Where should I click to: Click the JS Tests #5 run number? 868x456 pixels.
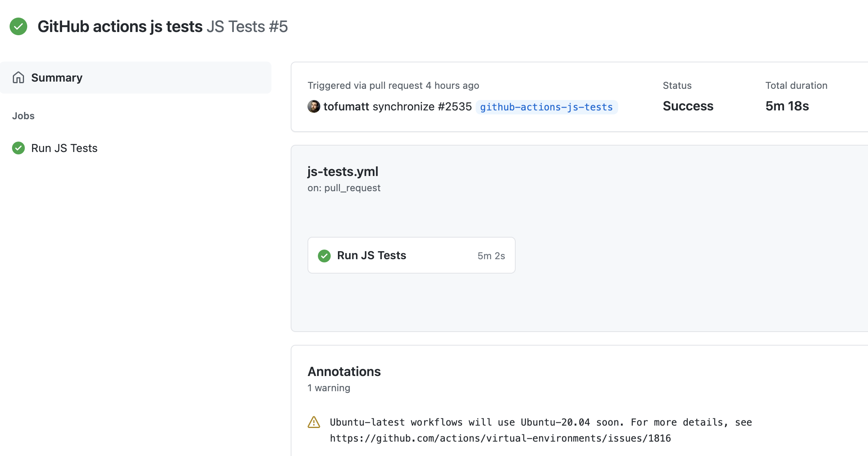point(247,26)
